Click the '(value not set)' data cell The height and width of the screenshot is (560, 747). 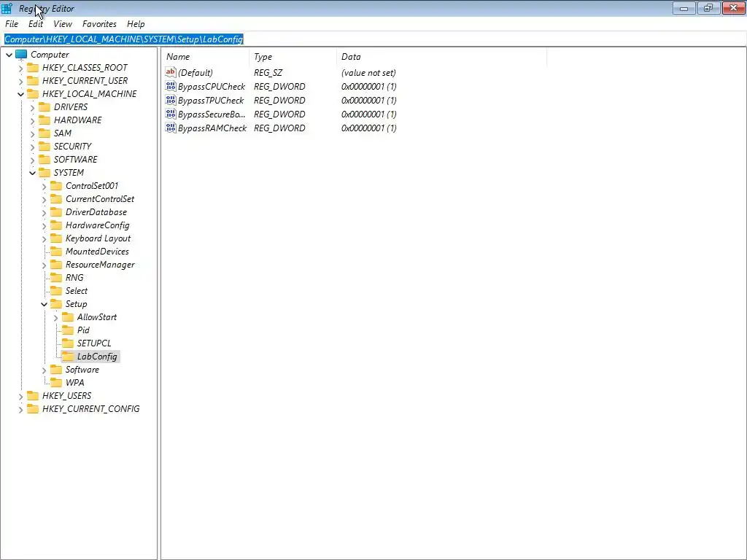(x=368, y=72)
